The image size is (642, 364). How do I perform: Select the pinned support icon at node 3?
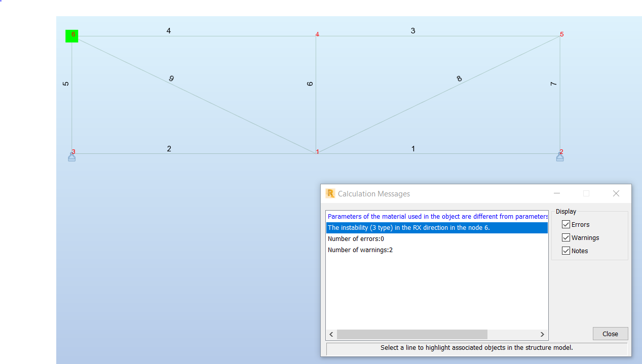[x=71, y=156]
